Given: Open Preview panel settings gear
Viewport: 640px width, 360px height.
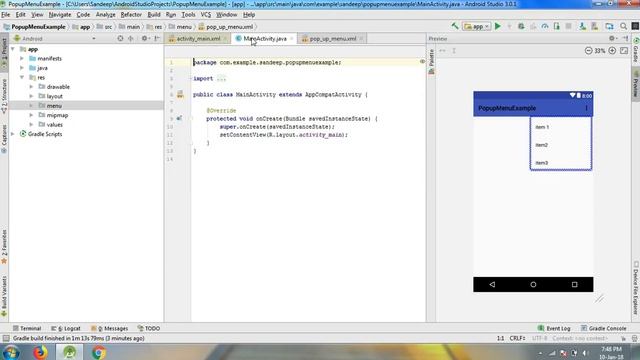Looking at the screenshot, I should pos(612,38).
